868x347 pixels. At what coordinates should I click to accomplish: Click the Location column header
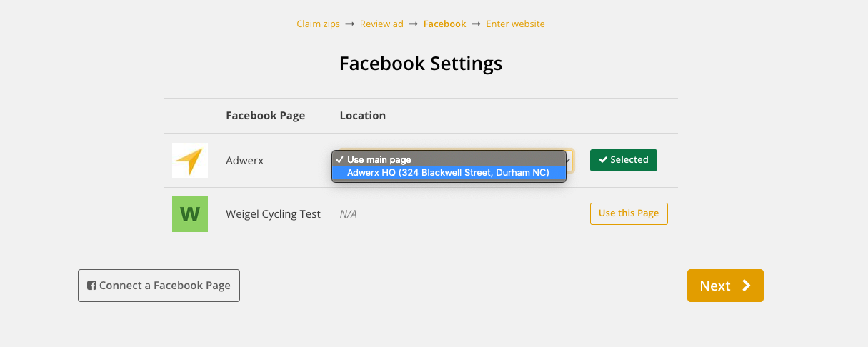click(363, 116)
